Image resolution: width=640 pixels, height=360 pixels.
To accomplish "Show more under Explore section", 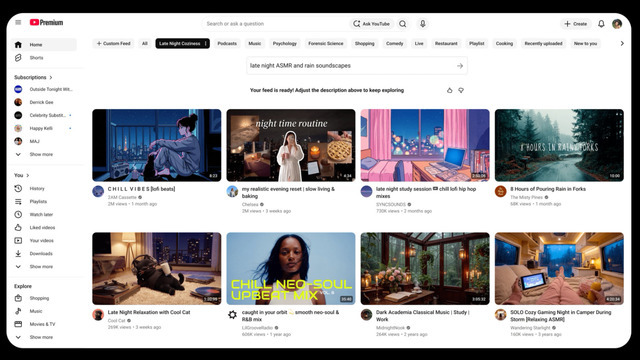I will pos(44,337).
